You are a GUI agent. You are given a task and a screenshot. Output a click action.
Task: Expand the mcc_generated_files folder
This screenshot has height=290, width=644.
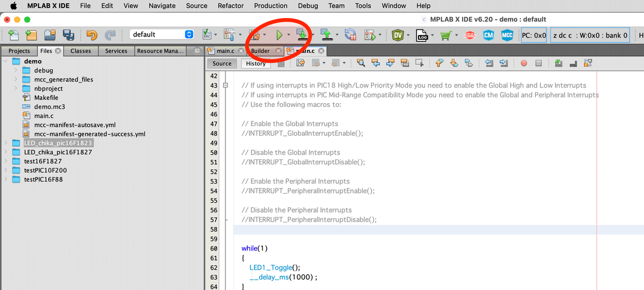[x=16, y=79]
